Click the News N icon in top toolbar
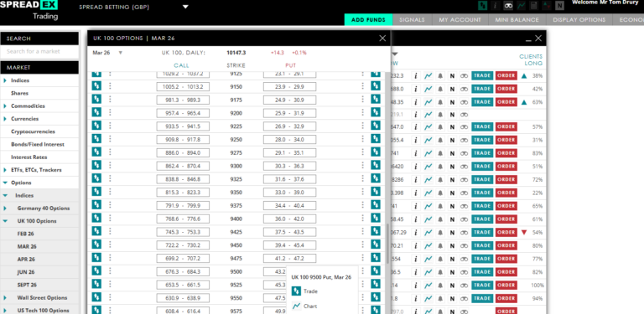Viewport: 644px width, 314px height. point(559,6)
